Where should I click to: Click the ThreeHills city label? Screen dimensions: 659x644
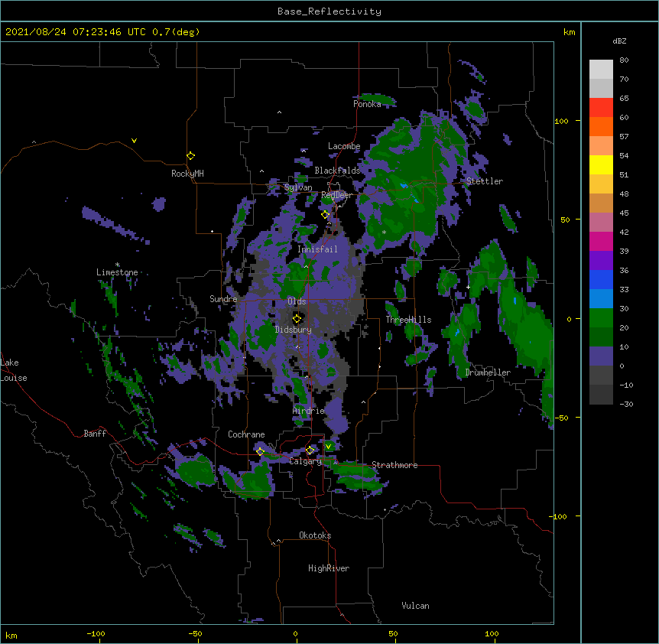pyautogui.click(x=408, y=320)
